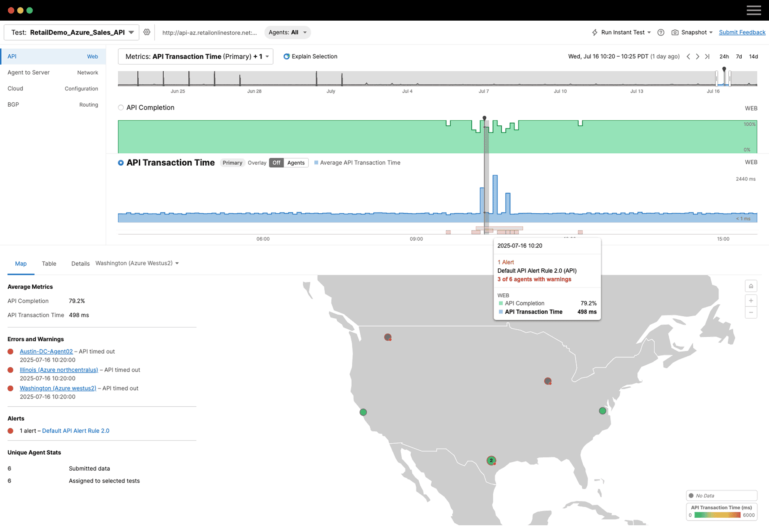The width and height of the screenshot is (769, 532).
Task: Click the map home reset icon
Action: pyautogui.click(x=751, y=286)
